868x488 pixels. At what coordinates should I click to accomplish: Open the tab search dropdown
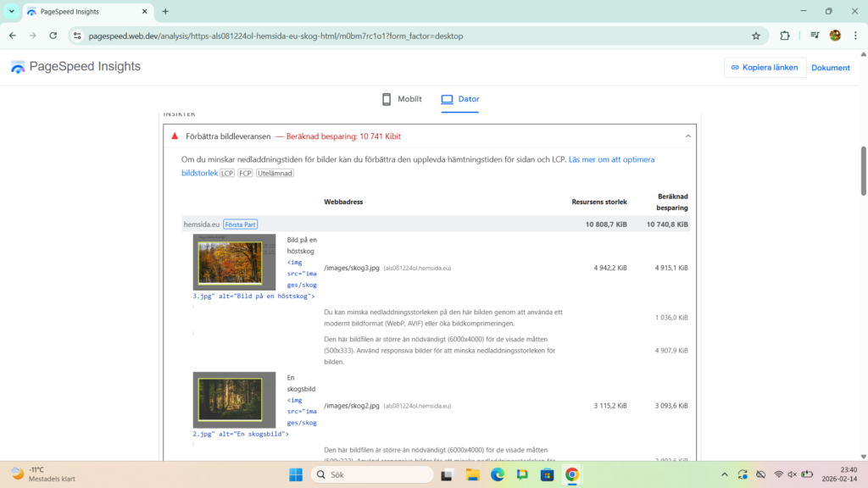[12, 12]
